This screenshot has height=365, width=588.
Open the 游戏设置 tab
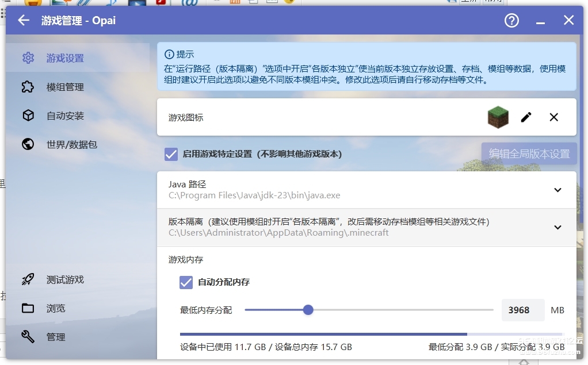tap(65, 59)
